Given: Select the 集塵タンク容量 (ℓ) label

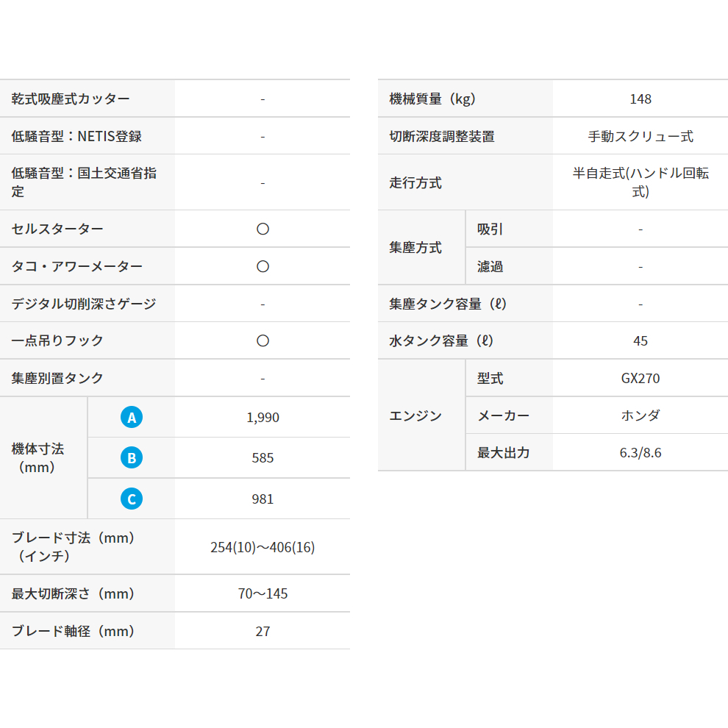Looking at the screenshot, I should 448,304.
